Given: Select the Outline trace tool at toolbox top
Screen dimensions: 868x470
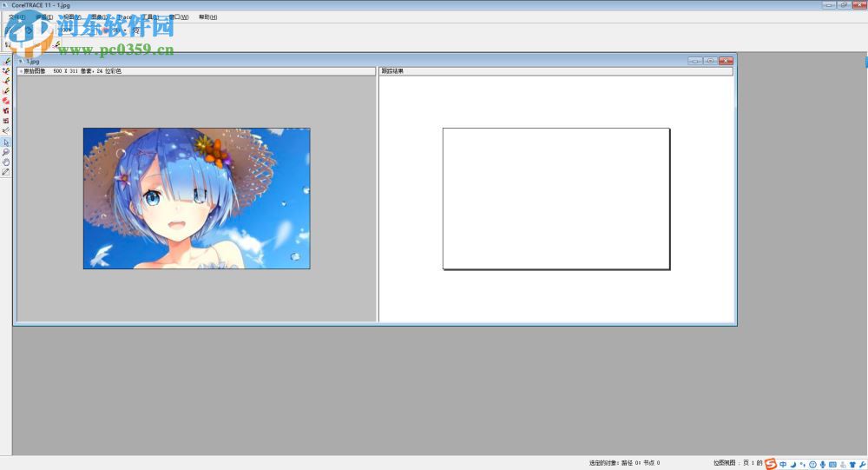Looking at the screenshot, I should tap(6, 61).
